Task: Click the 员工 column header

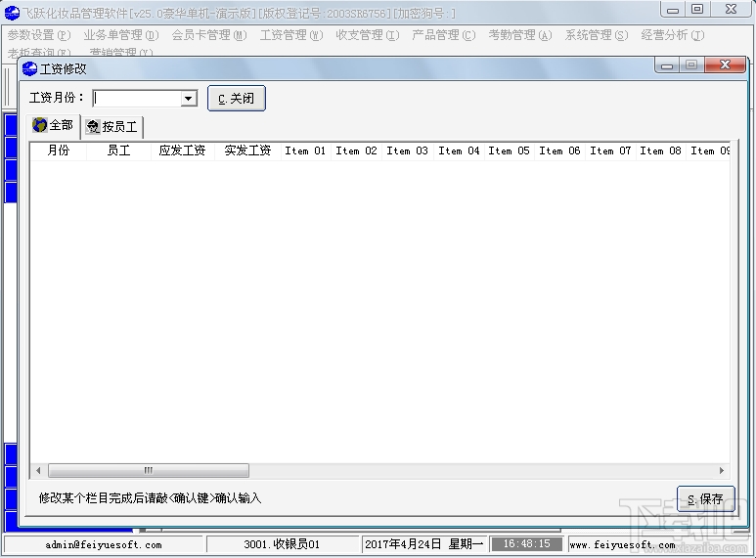Action: tap(118, 150)
